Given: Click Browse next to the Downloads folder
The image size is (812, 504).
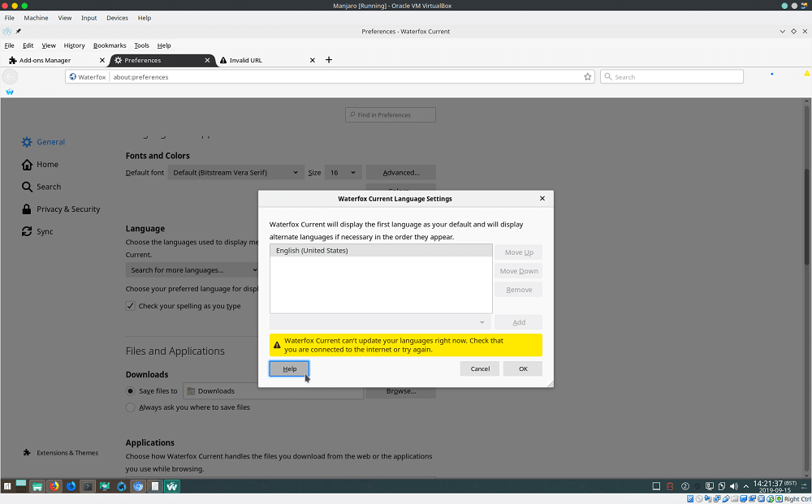Looking at the screenshot, I should (x=401, y=392).
